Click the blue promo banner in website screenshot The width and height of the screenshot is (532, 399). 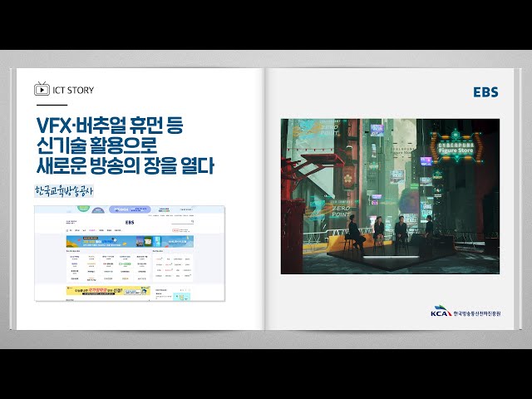tap(130, 242)
